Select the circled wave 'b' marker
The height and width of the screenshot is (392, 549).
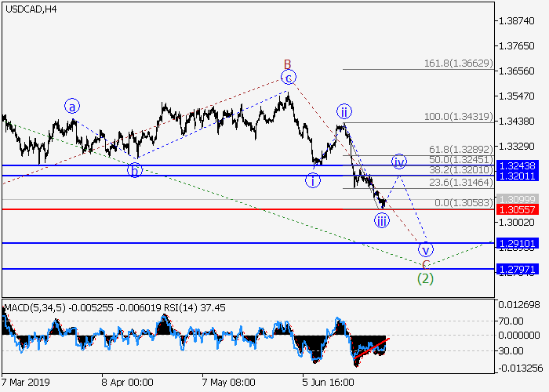click(x=136, y=169)
